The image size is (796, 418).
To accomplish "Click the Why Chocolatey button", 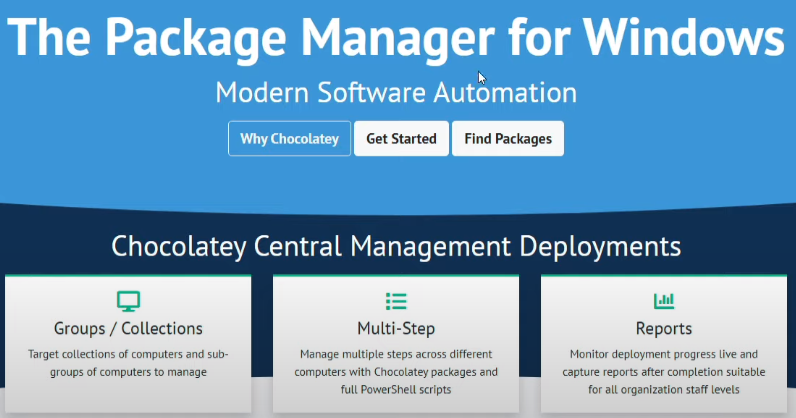I will (x=289, y=139).
